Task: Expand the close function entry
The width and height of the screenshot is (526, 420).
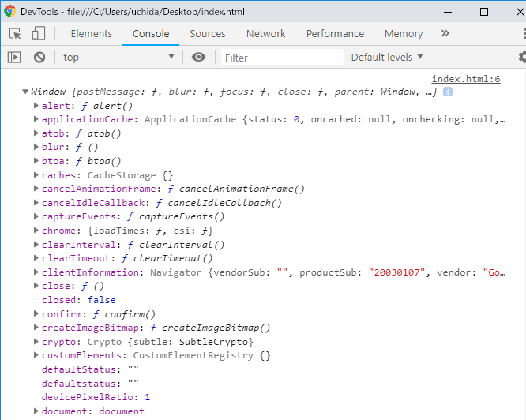Action: tap(36, 286)
